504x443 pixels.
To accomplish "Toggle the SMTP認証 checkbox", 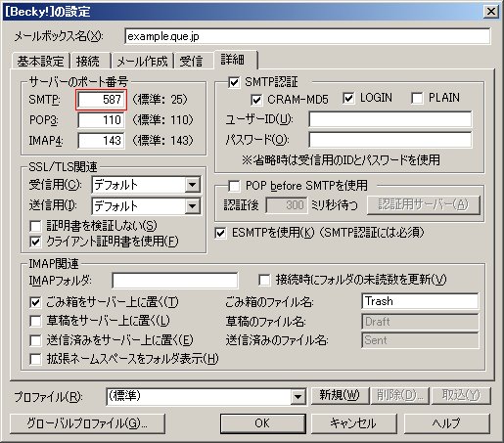I will pyautogui.click(x=234, y=82).
